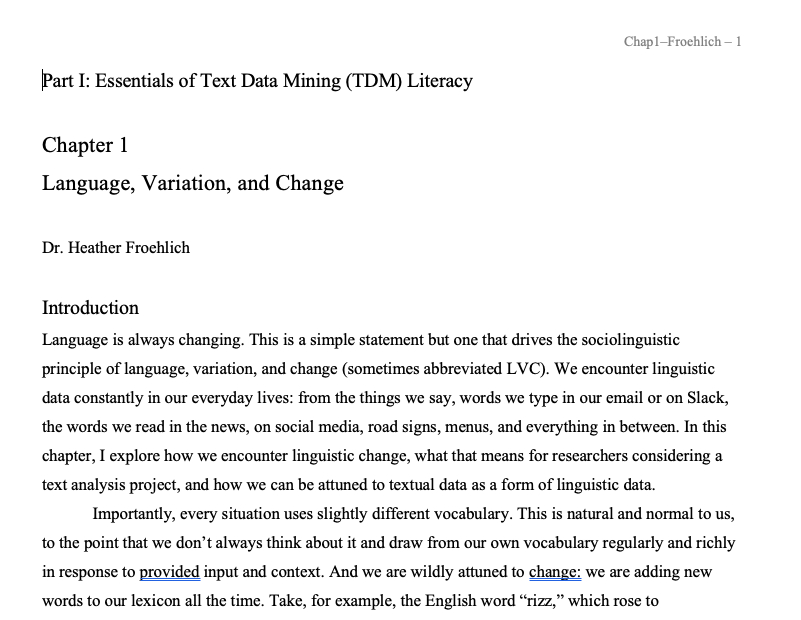Click the "Language, Variation, and Change" heading
This screenshot has width=801, height=620.
(x=192, y=183)
